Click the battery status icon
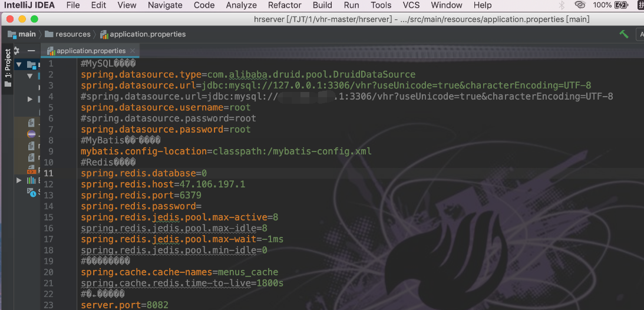The image size is (644, 310). click(x=621, y=5)
